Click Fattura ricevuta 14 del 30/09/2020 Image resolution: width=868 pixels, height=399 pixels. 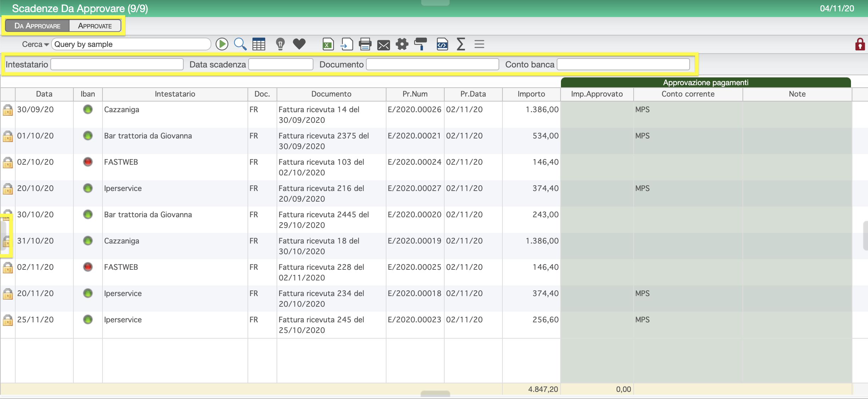pyautogui.click(x=319, y=115)
